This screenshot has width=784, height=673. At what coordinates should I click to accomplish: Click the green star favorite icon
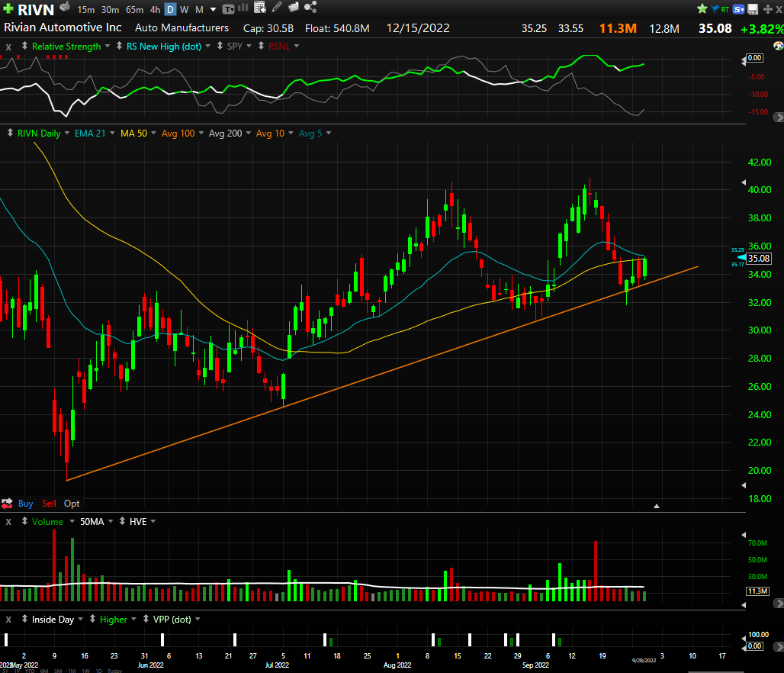coord(702,8)
